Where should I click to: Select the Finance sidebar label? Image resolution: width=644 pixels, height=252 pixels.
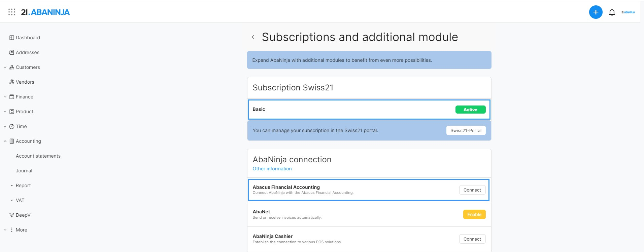pyautogui.click(x=25, y=97)
